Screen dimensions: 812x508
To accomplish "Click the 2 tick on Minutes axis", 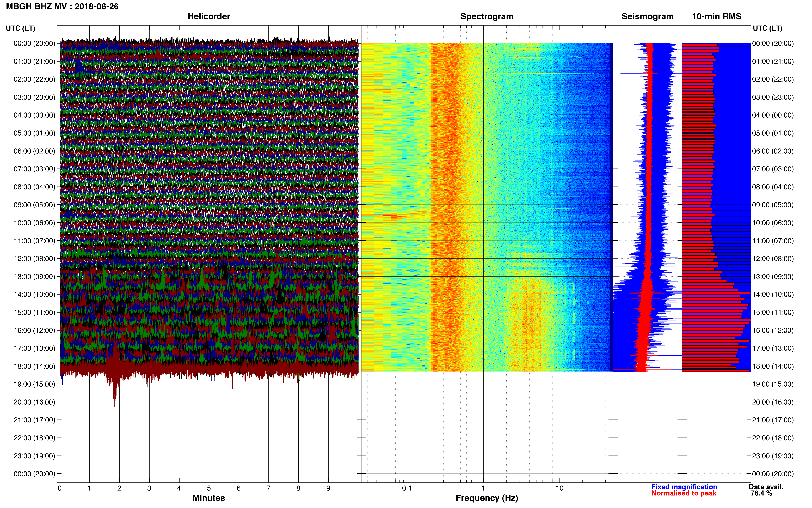I will click(119, 488).
